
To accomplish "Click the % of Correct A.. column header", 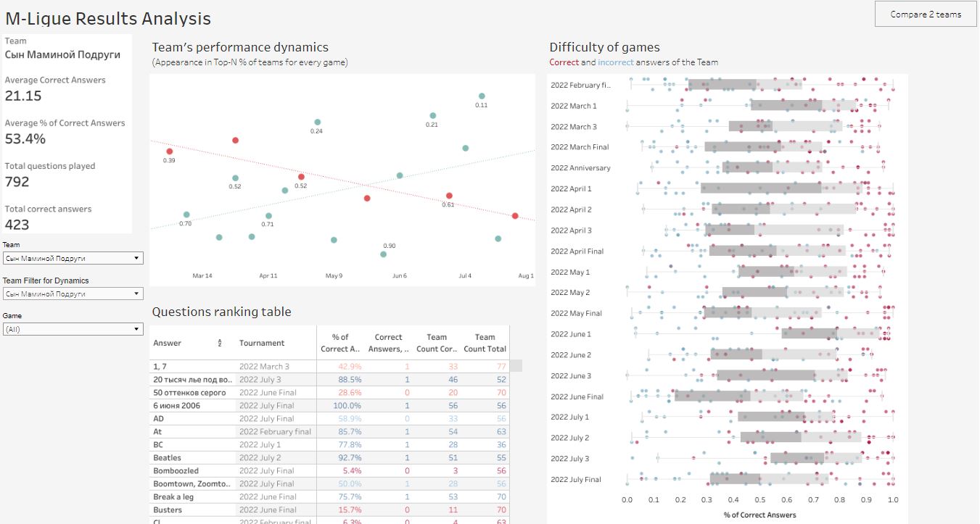I will tap(339, 343).
